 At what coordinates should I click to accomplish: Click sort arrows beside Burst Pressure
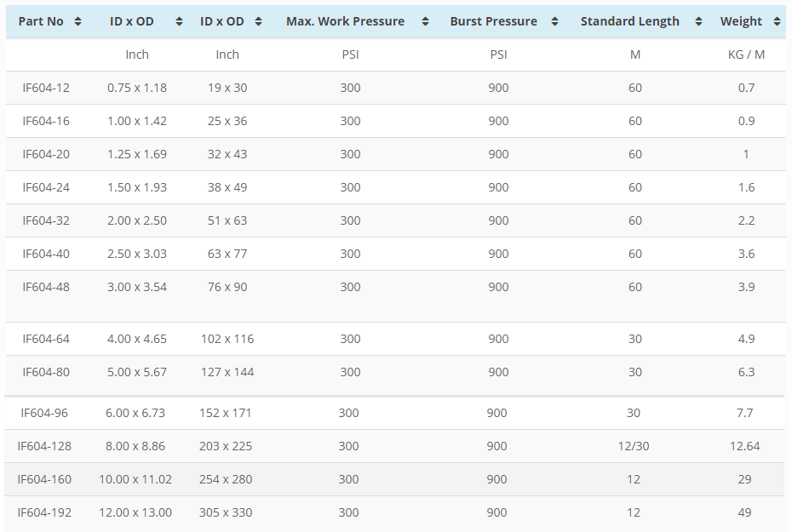(x=555, y=21)
